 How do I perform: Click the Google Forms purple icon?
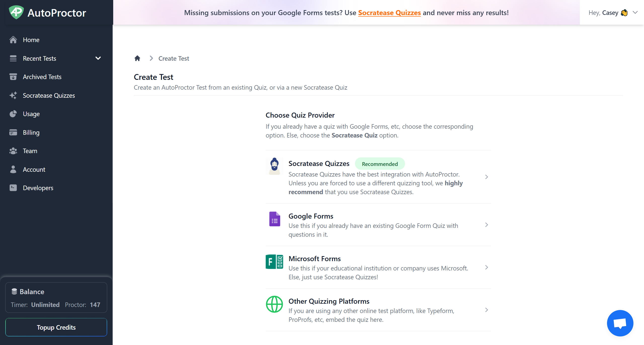coord(274,219)
